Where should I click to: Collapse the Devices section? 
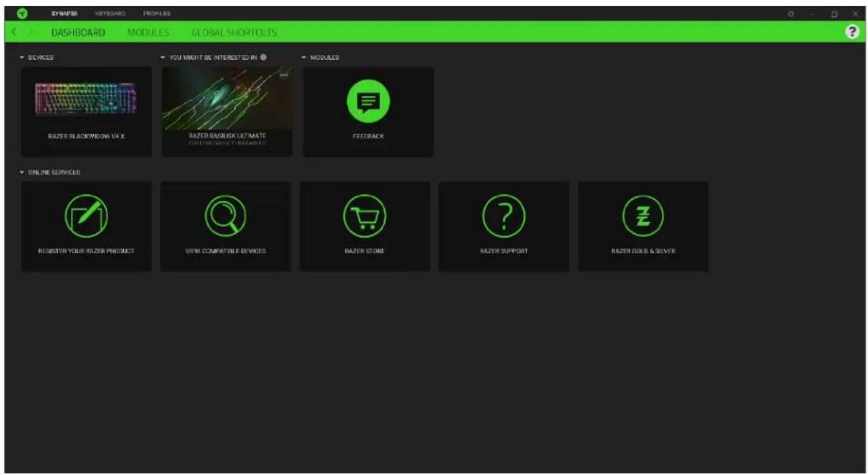[x=23, y=58]
